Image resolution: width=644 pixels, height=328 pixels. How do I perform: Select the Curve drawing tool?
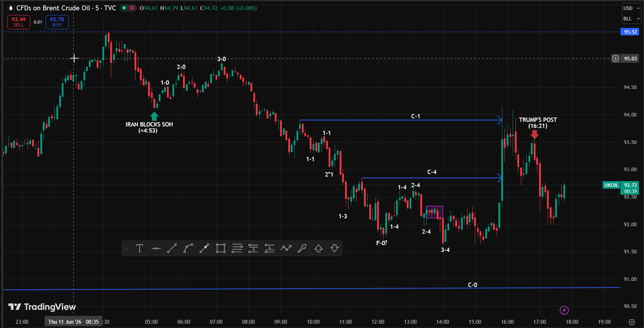[188, 248]
